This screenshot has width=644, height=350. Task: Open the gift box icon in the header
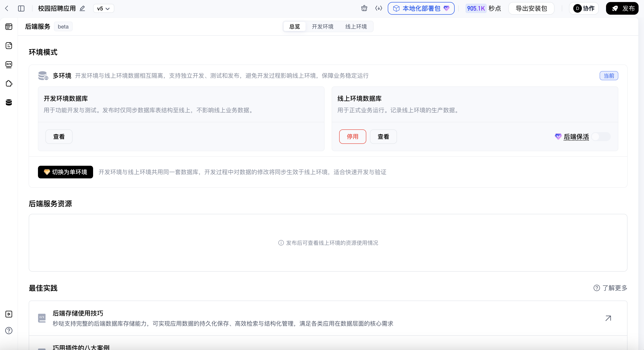(x=364, y=9)
